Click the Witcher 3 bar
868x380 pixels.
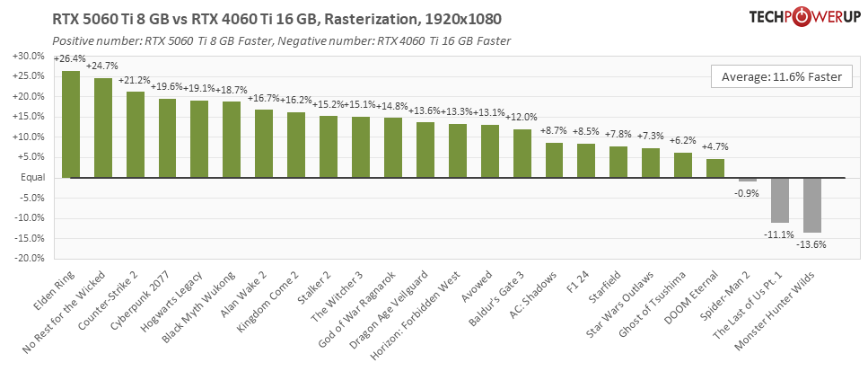pos(361,146)
